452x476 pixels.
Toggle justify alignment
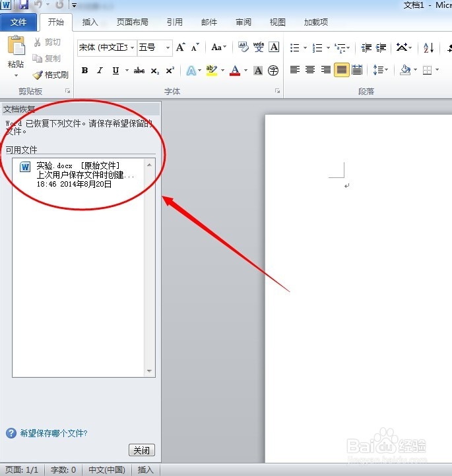(x=341, y=70)
